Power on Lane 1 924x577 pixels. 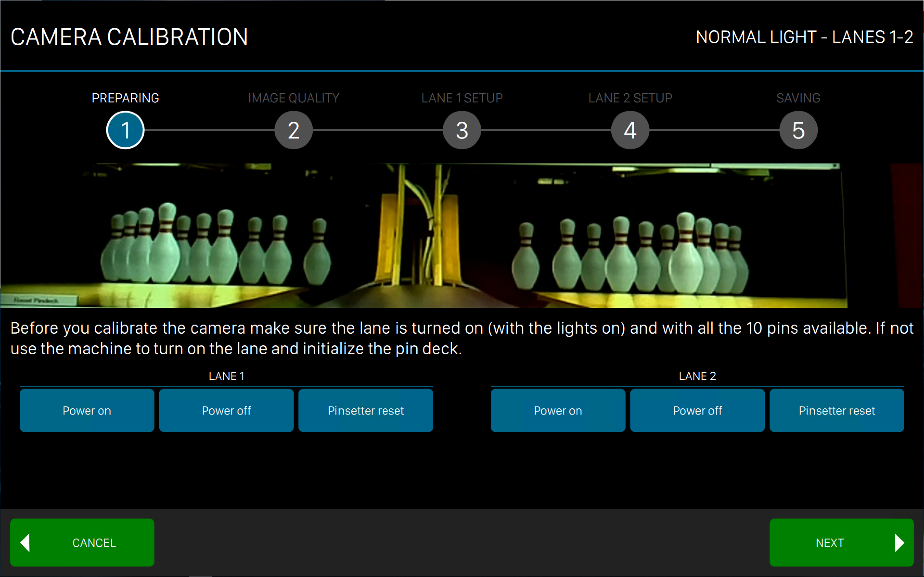[87, 411]
